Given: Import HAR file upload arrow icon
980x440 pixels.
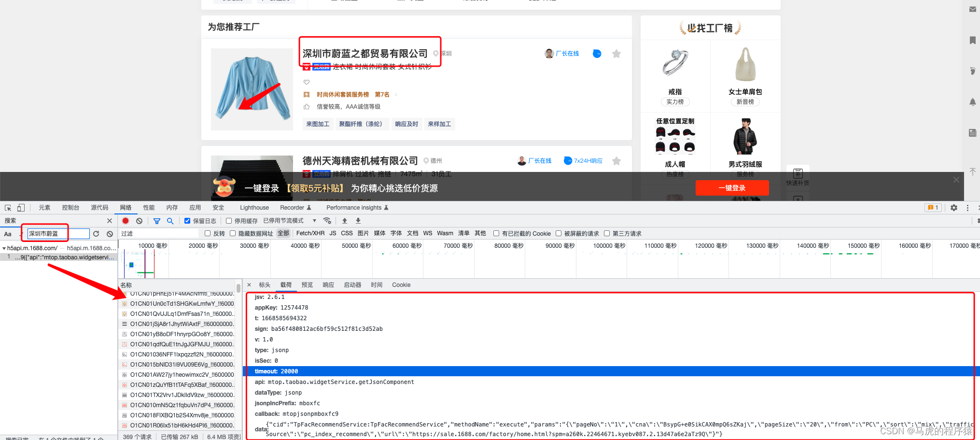Looking at the screenshot, I should pyautogui.click(x=345, y=221).
